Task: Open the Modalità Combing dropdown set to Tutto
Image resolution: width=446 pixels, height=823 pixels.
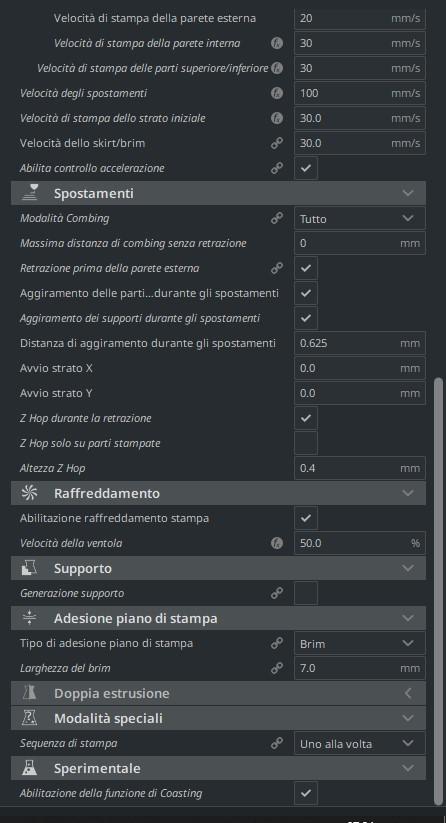Action: (x=360, y=218)
